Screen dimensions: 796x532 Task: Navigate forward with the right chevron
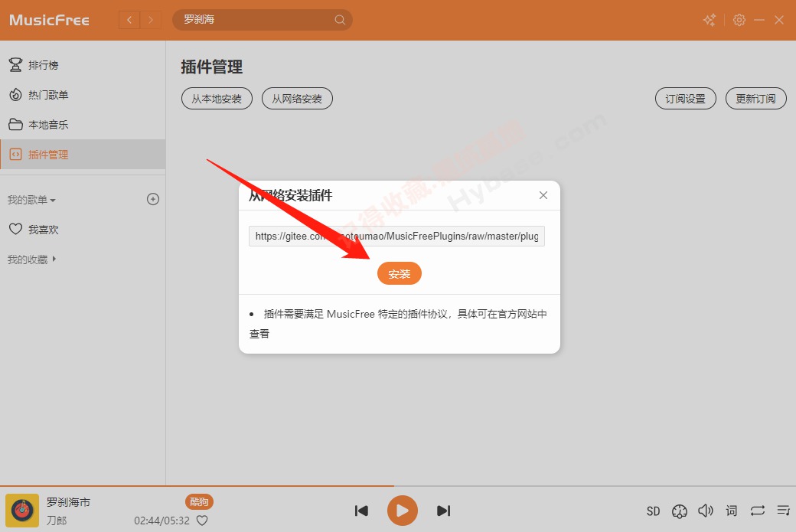point(151,20)
